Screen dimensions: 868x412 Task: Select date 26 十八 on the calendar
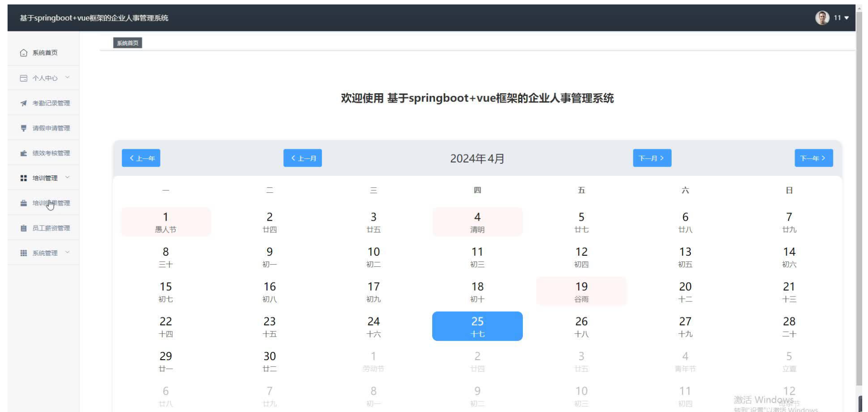581,326
